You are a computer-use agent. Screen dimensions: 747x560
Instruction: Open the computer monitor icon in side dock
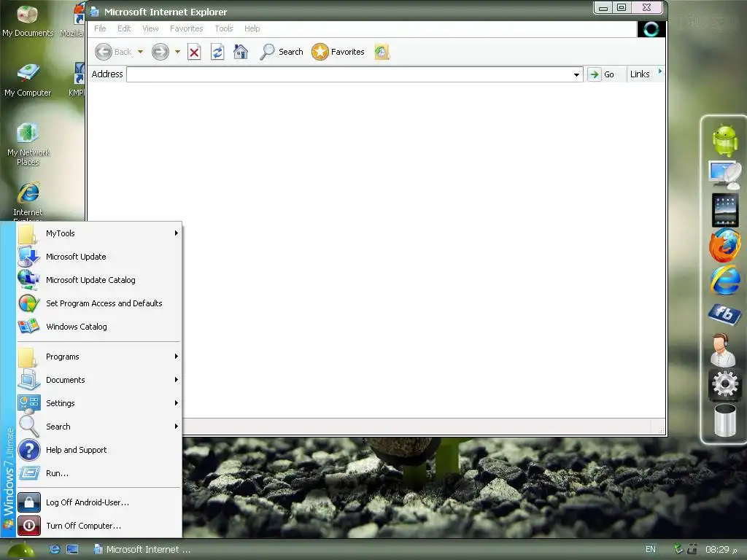tap(724, 175)
